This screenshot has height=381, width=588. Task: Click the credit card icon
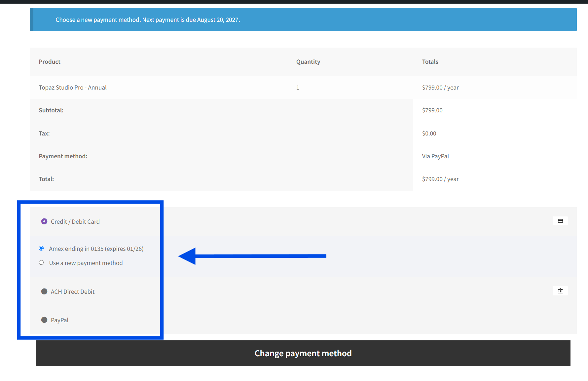pyautogui.click(x=560, y=221)
